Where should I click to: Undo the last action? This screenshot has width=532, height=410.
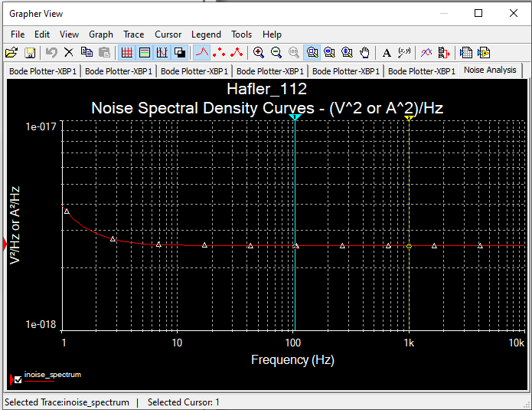click(x=51, y=53)
